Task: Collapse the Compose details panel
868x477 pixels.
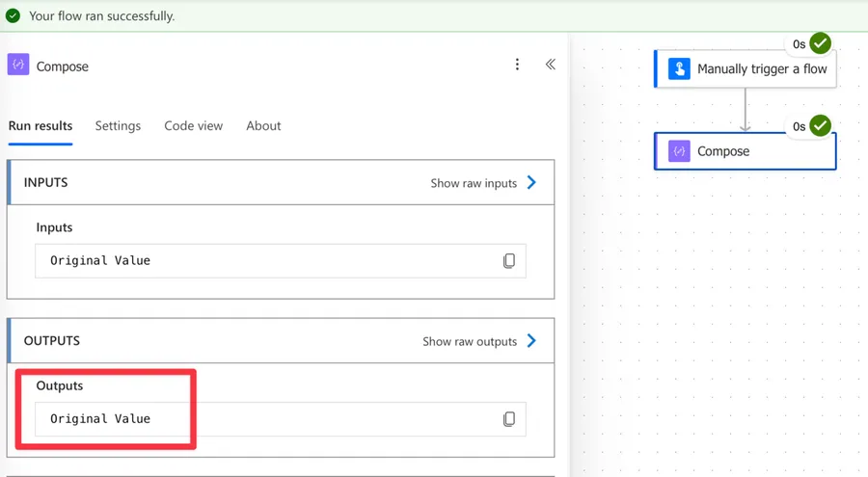Action: click(550, 65)
